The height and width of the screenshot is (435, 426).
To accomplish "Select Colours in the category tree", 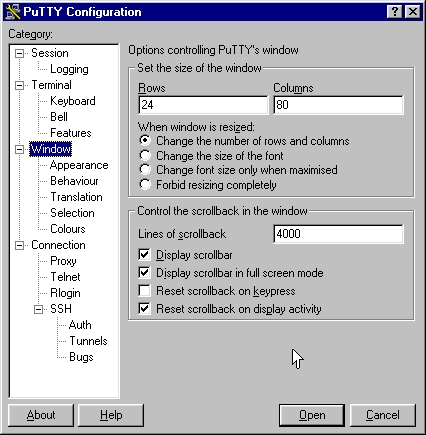I will pyautogui.click(x=68, y=229).
